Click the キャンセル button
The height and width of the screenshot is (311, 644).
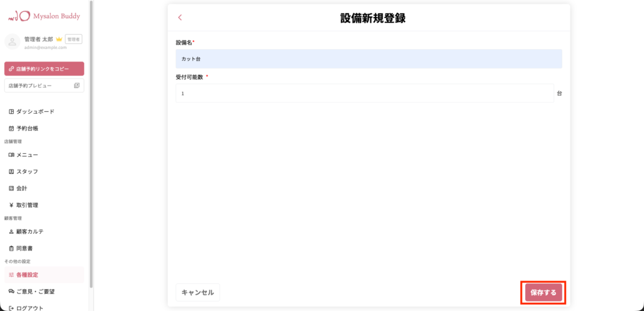(x=197, y=292)
